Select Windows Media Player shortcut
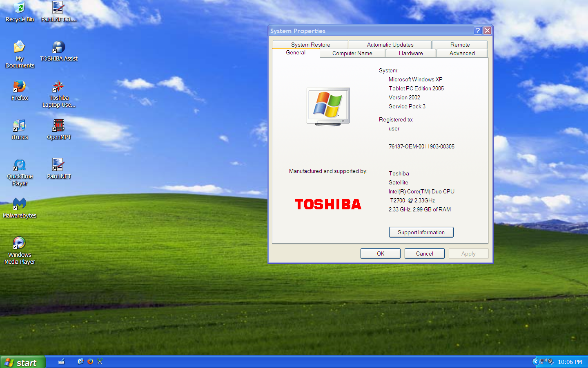Screen dimensions: 588x368 [x=19, y=251]
